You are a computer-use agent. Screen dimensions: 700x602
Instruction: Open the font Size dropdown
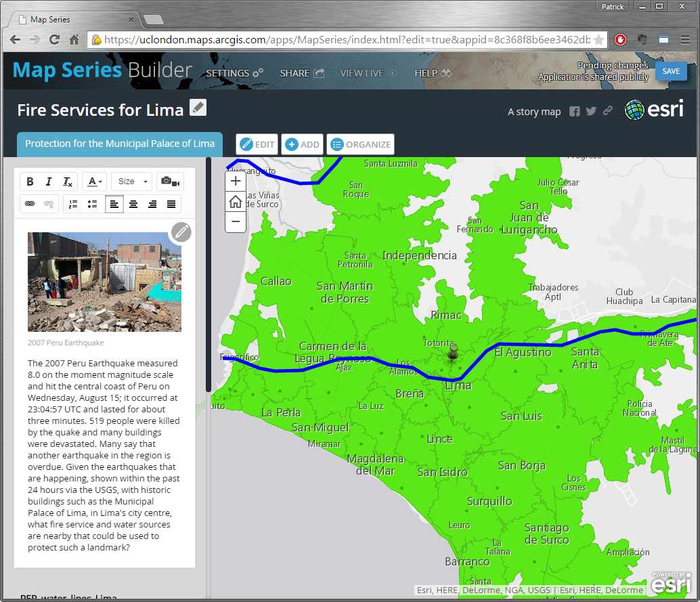point(132,181)
